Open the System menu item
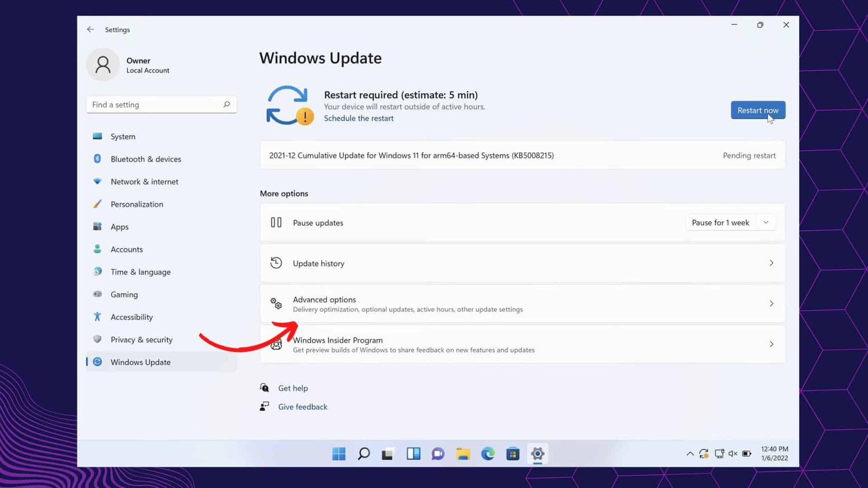This screenshot has height=488, width=868. [x=161, y=136]
